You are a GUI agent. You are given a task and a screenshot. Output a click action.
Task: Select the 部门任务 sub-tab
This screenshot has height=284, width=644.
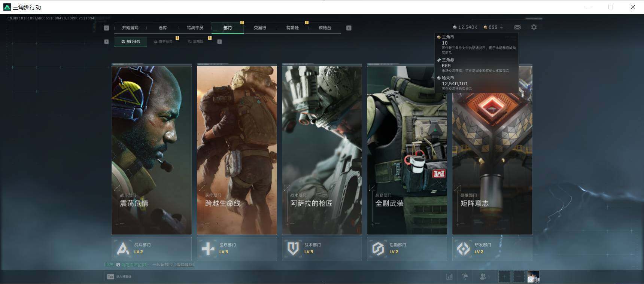point(131,42)
